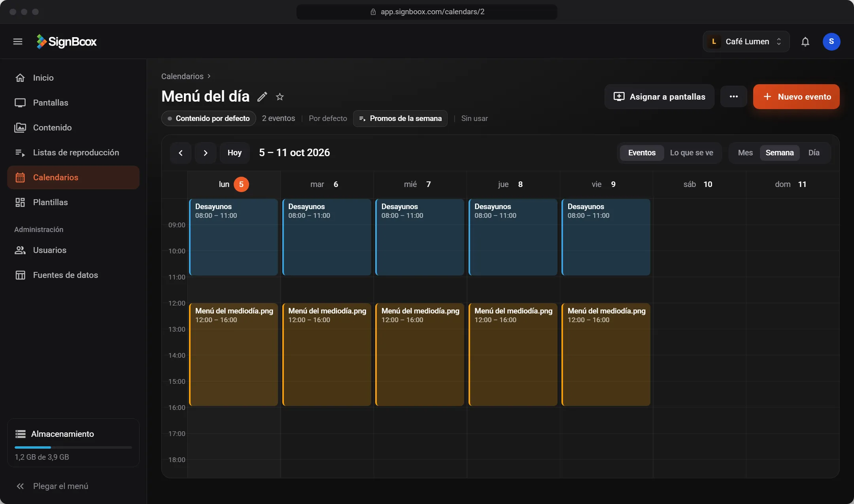Click the Fuentes de datos table icon

click(x=20, y=275)
